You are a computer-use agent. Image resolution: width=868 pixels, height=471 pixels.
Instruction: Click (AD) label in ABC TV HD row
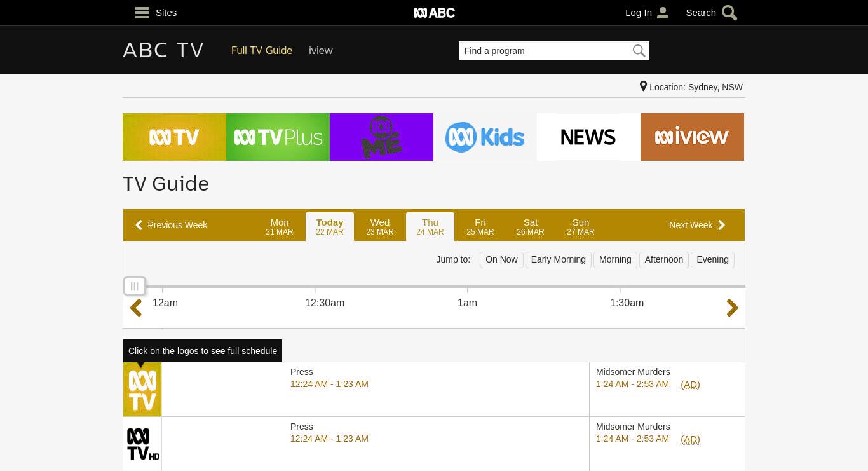690,439
